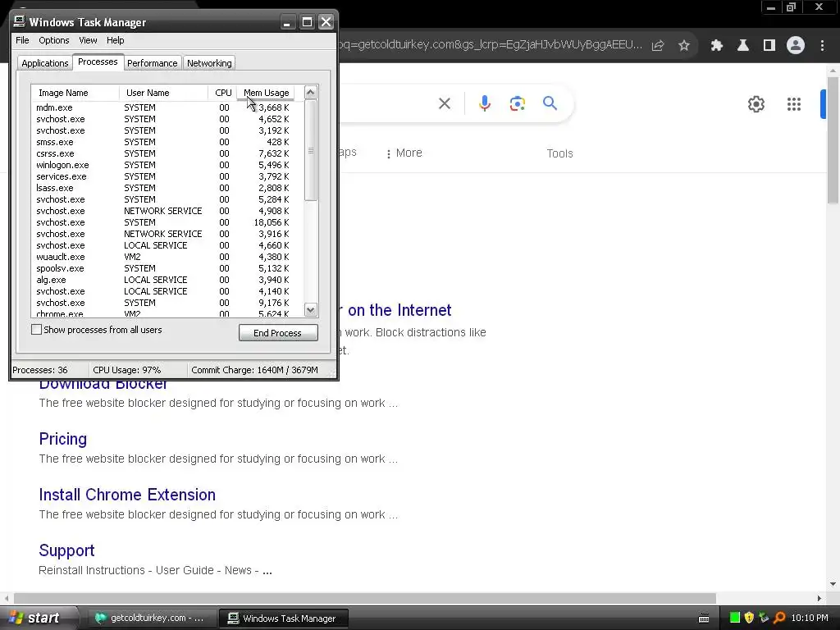Sort processes by User Name column
Viewport: 840px width, 630px height.
[163, 93]
